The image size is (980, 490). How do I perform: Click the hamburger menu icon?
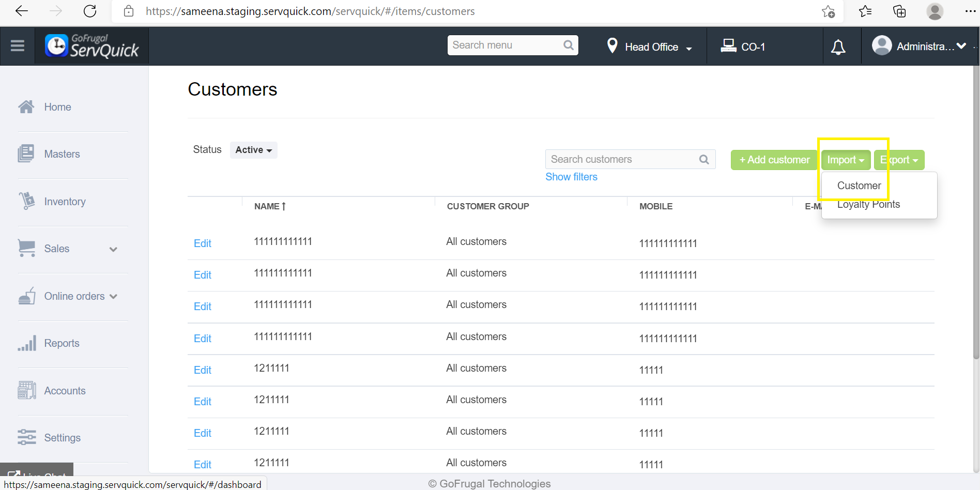(x=18, y=46)
